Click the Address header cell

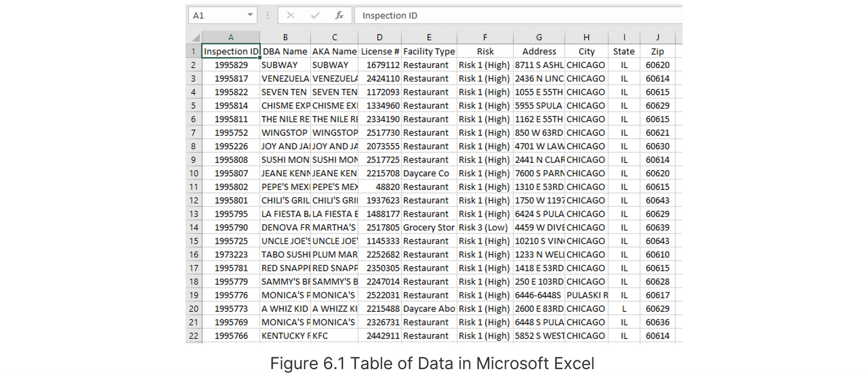(x=539, y=51)
